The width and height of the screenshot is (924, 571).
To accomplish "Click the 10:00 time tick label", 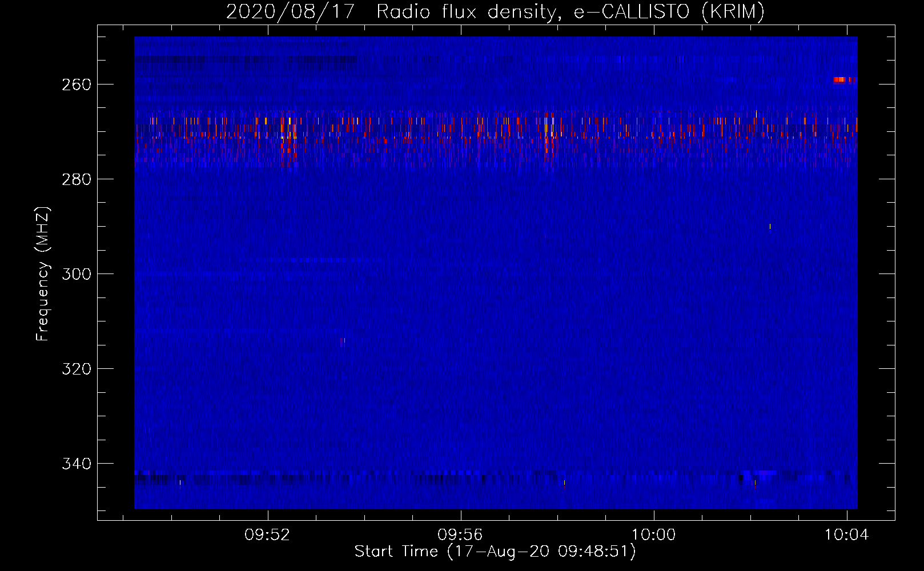I will click(653, 535).
